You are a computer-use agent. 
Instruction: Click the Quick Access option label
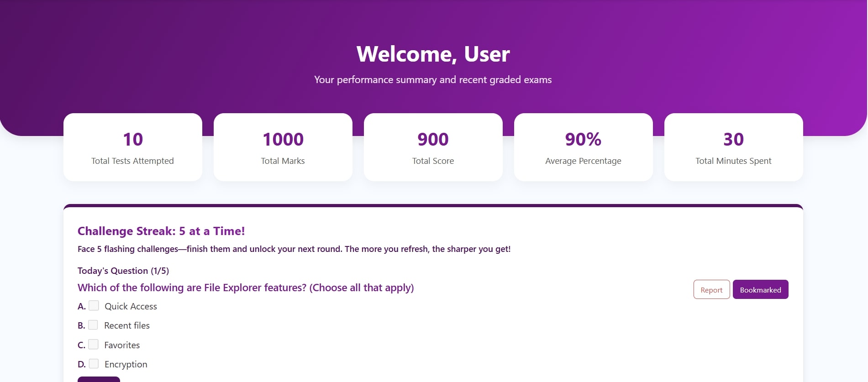pyautogui.click(x=131, y=306)
